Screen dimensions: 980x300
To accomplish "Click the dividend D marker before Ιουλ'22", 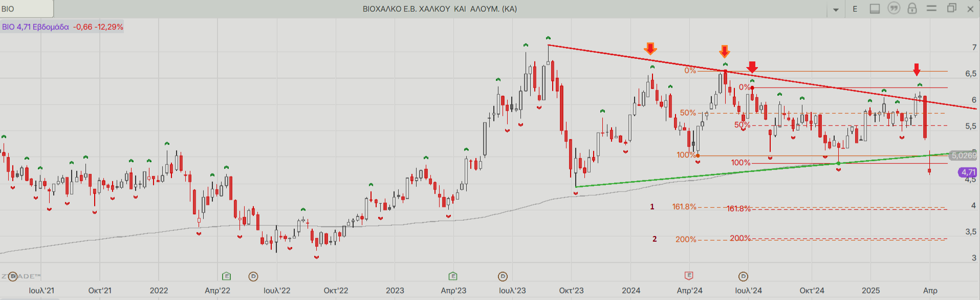I will (253, 276).
